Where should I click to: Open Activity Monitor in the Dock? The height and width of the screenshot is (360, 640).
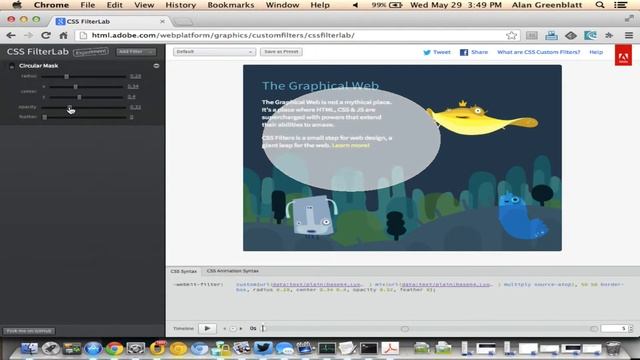click(x=327, y=348)
